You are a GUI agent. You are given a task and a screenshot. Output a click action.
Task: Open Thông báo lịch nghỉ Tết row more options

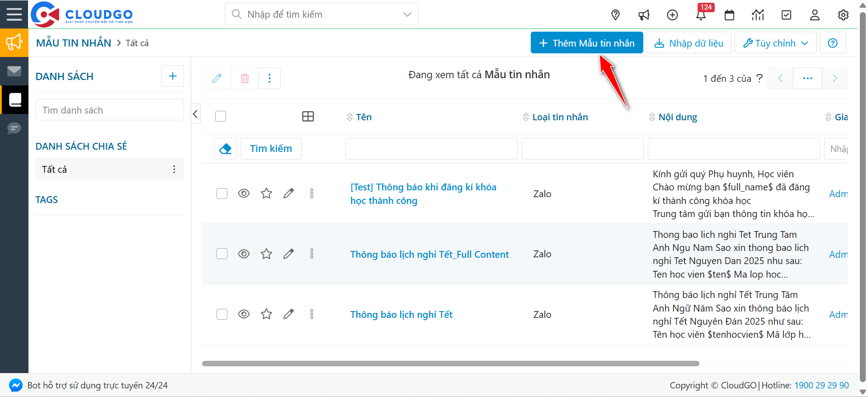tap(311, 314)
